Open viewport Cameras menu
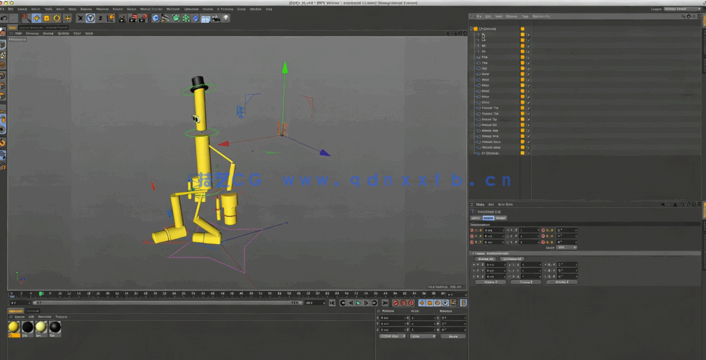 tap(32, 33)
